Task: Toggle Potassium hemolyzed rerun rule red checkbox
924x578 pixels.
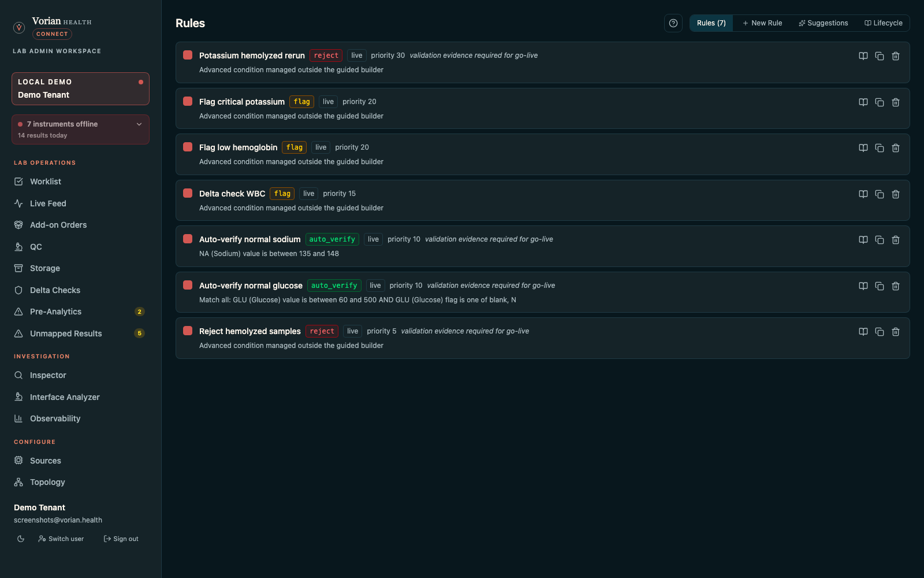Action: point(188,55)
